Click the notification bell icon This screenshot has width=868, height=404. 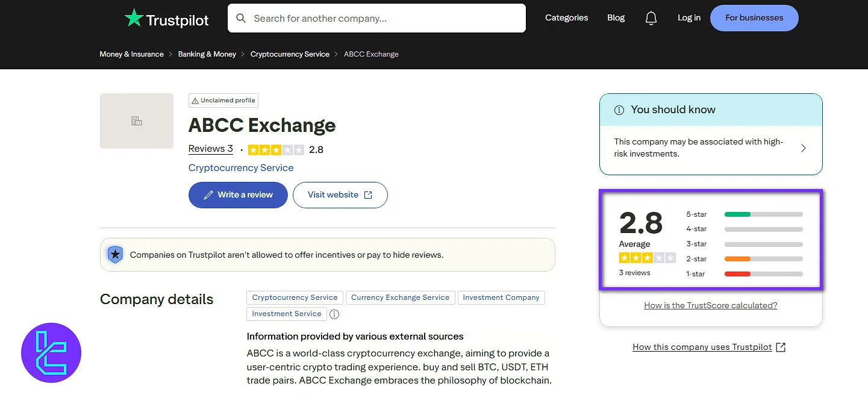[x=651, y=17]
